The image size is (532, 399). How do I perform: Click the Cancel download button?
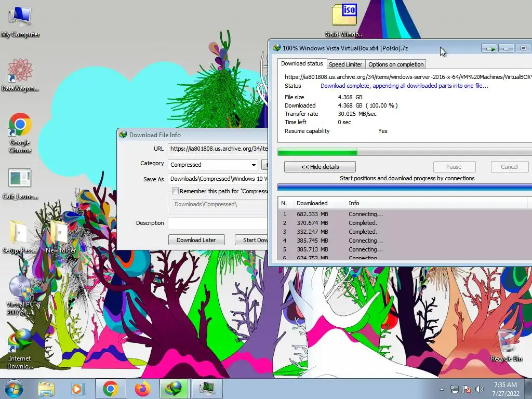pos(509,167)
